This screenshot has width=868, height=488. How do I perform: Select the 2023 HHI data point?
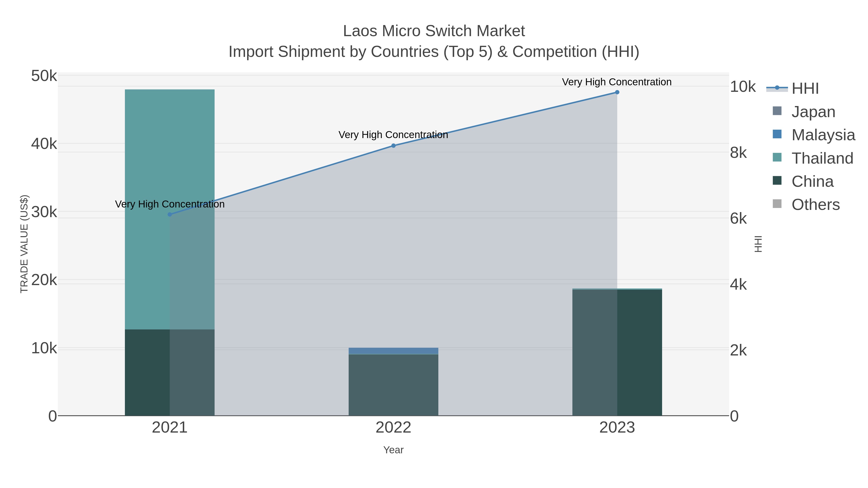(x=617, y=92)
